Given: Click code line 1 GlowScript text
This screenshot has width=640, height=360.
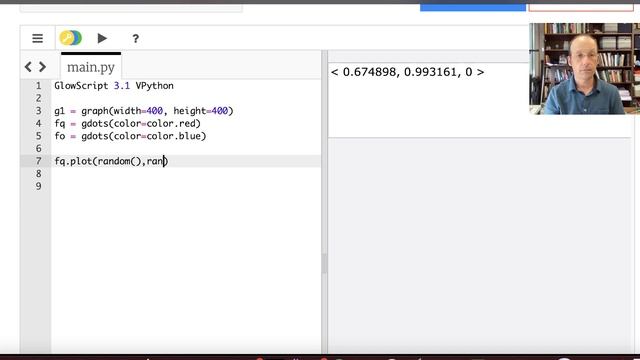Looking at the screenshot, I should pyautogui.click(x=114, y=86).
